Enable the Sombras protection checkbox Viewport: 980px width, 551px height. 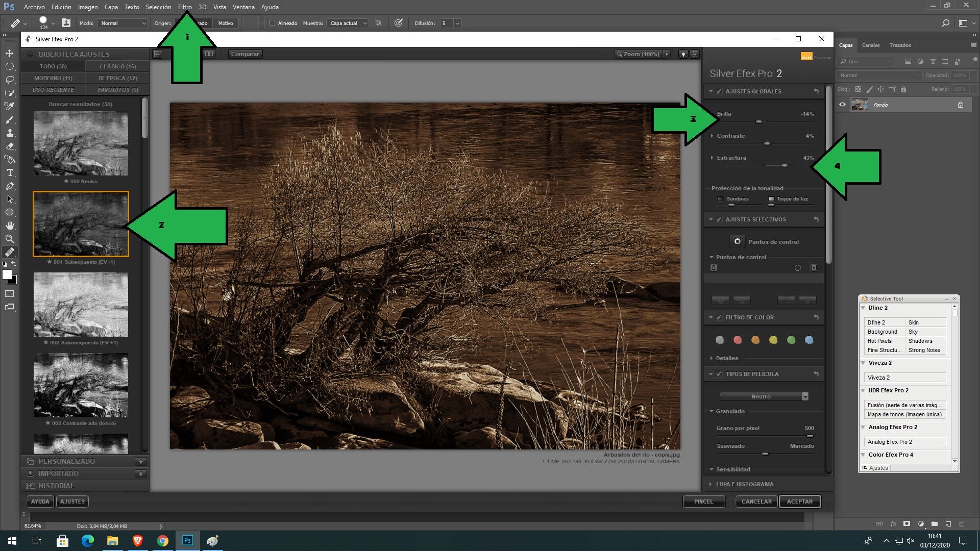click(x=720, y=199)
